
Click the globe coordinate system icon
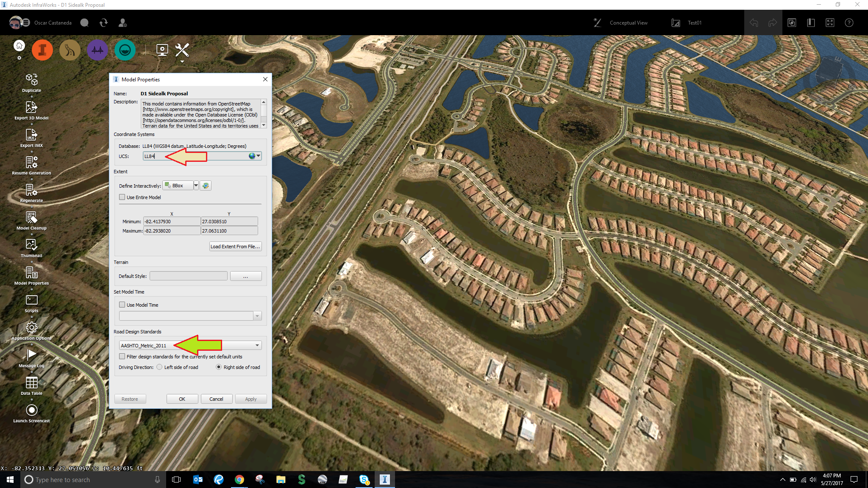[x=252, y=155]
